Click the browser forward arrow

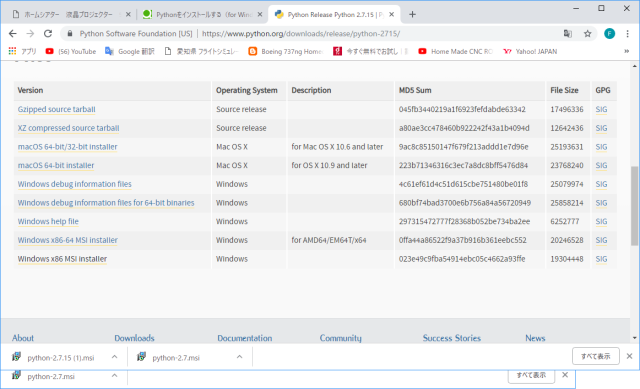pyautogui.click(x=30, y=33)
